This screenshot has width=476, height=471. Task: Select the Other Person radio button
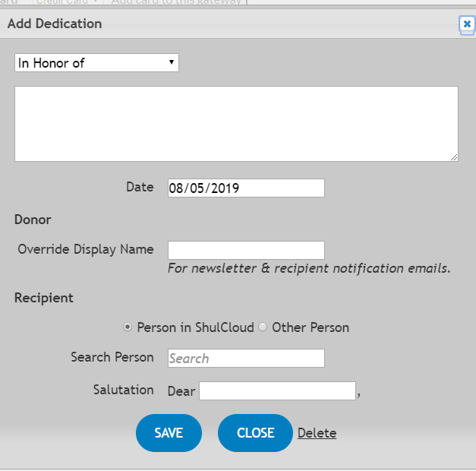point(263,327)
